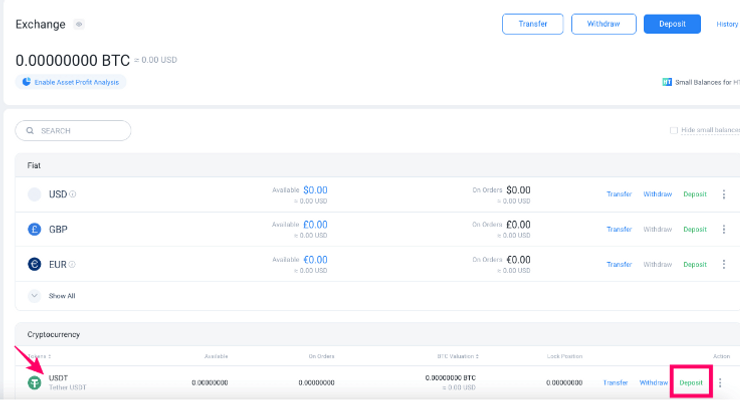740x402 pixels.
Task: Click Deposit in the EUR row
Action: coord(695,264)
